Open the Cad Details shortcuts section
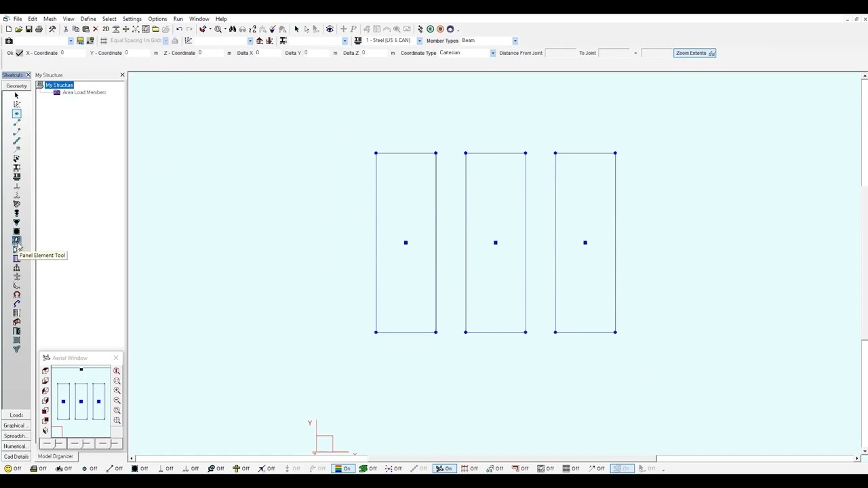The width and height of the screenshot is (868, 488). coord(16,457)
